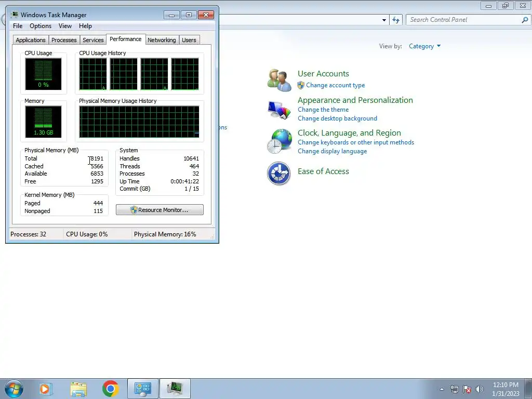Expand the address bar history dropdown
This screenshot has width=532, height=399.
tap(384, 20)
